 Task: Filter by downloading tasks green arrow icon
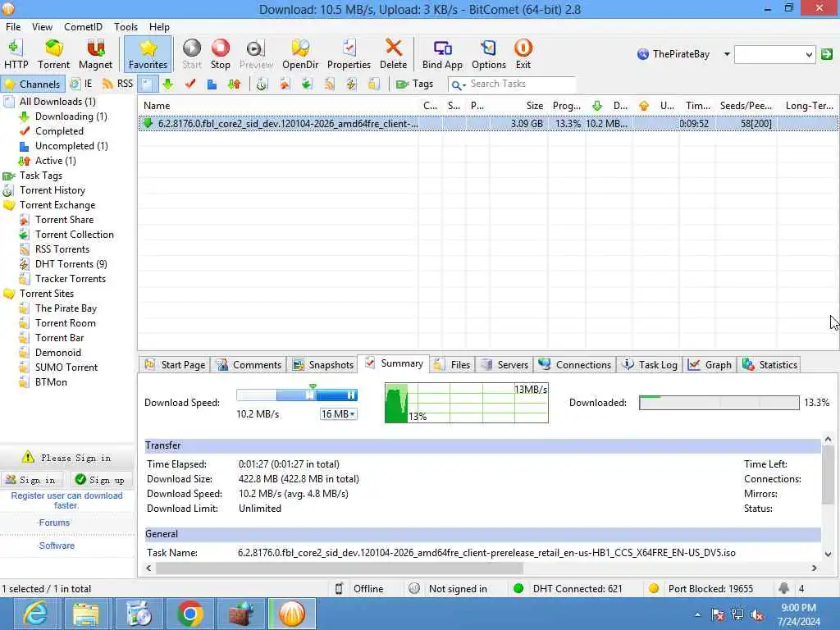168,84
